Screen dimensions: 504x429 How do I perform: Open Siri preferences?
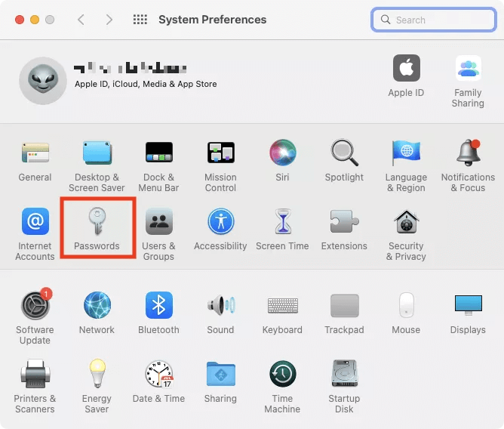point(282,154)
